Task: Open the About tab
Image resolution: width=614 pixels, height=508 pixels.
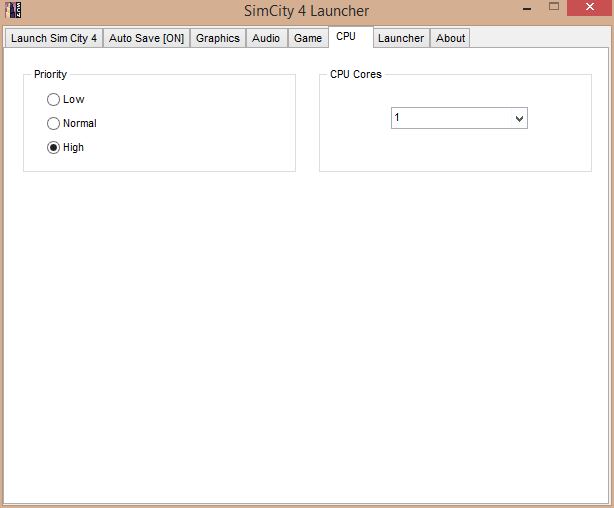Action: click(x=450, y=38)
